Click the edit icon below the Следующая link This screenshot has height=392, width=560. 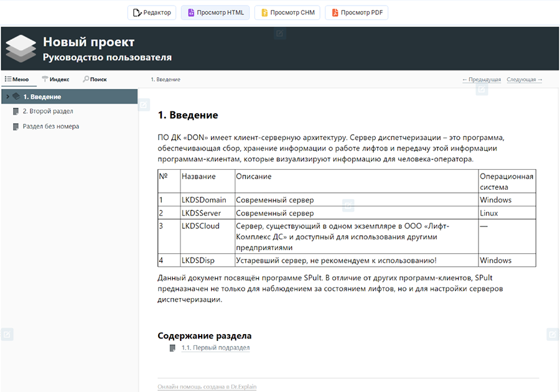coord(482,89)
